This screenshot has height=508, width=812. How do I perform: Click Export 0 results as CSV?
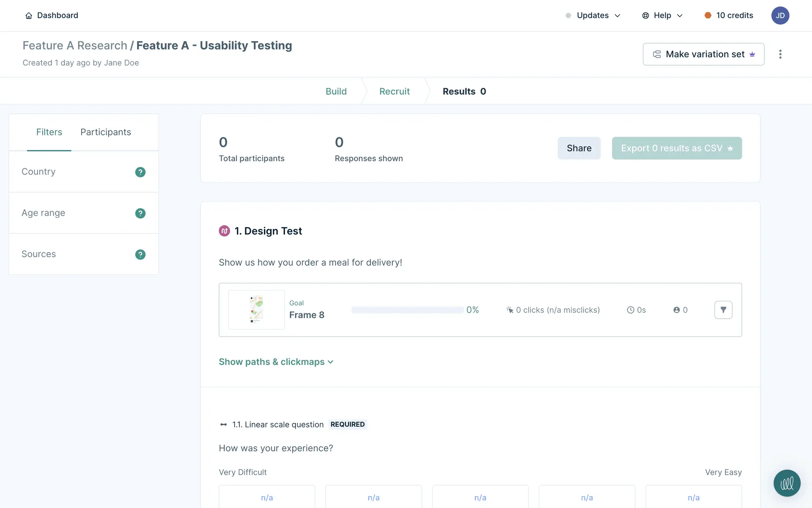[x=676, y=148]
